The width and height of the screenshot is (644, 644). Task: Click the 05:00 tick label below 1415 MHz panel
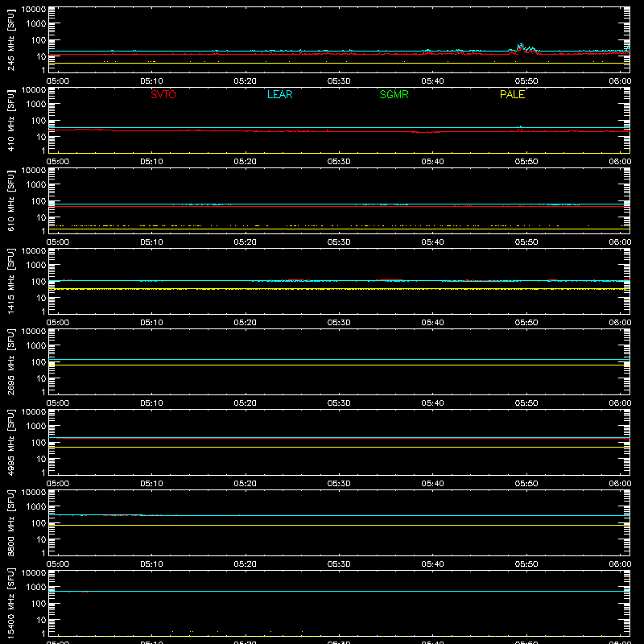coord(58,323)
